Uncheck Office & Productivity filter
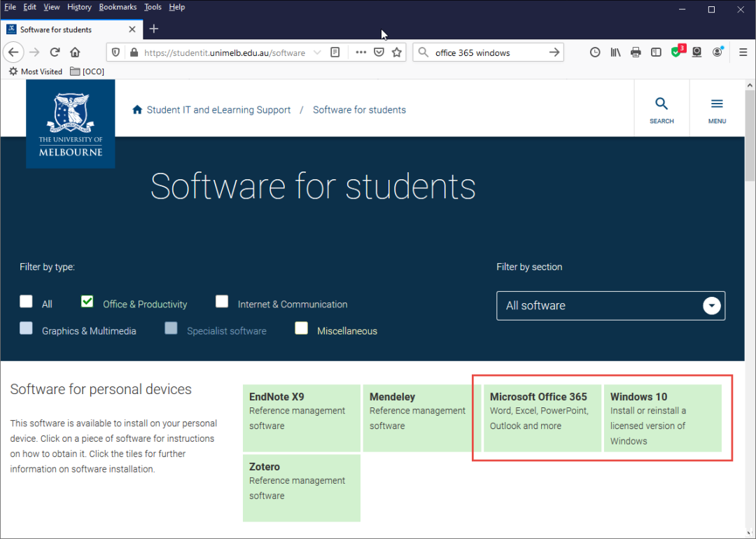The width and height of the screenshot is (756, 539). click(x=87, y=301)
